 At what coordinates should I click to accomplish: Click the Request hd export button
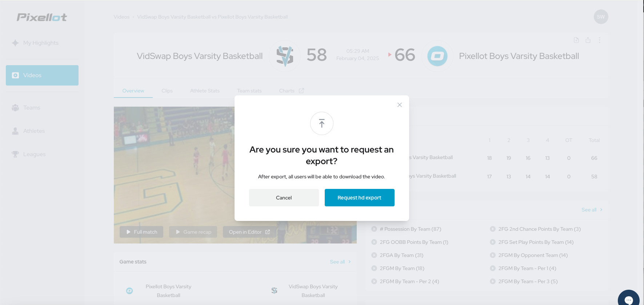click(x=359, y=198)
